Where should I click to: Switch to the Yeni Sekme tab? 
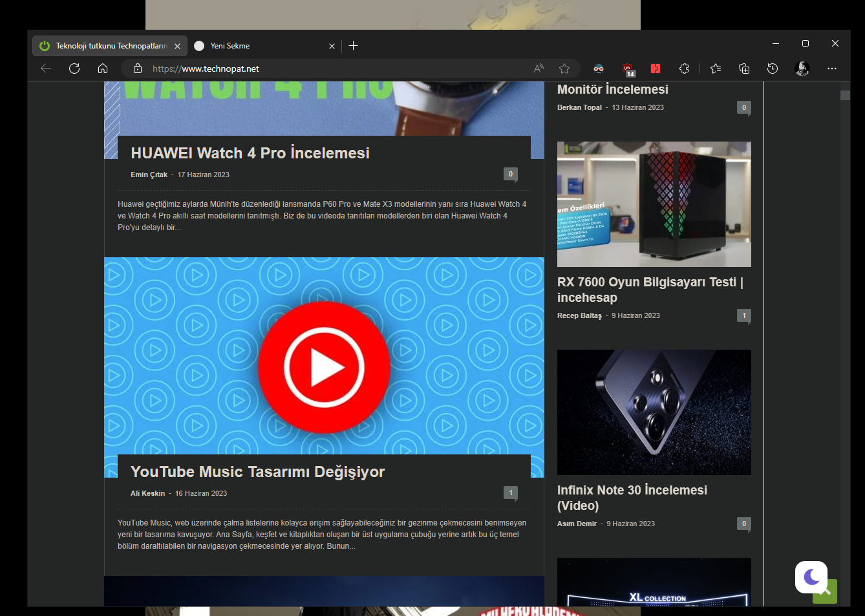click(265, 46)
